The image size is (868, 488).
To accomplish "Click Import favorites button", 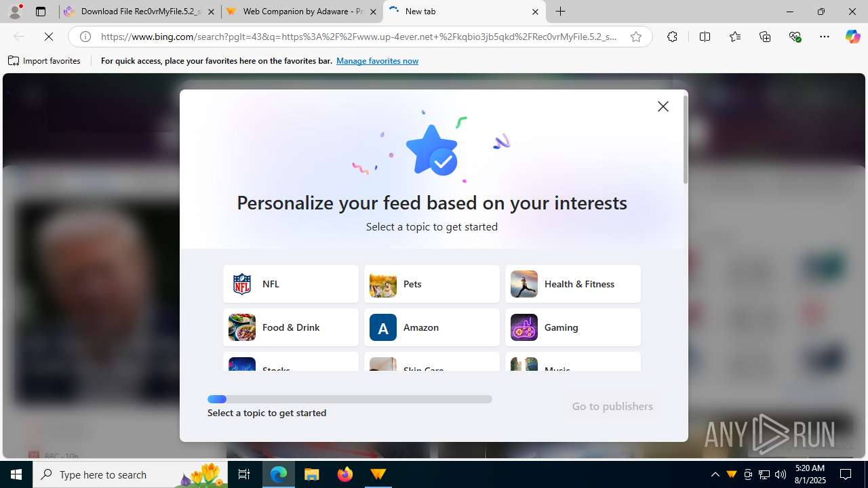I will (45, 61).
